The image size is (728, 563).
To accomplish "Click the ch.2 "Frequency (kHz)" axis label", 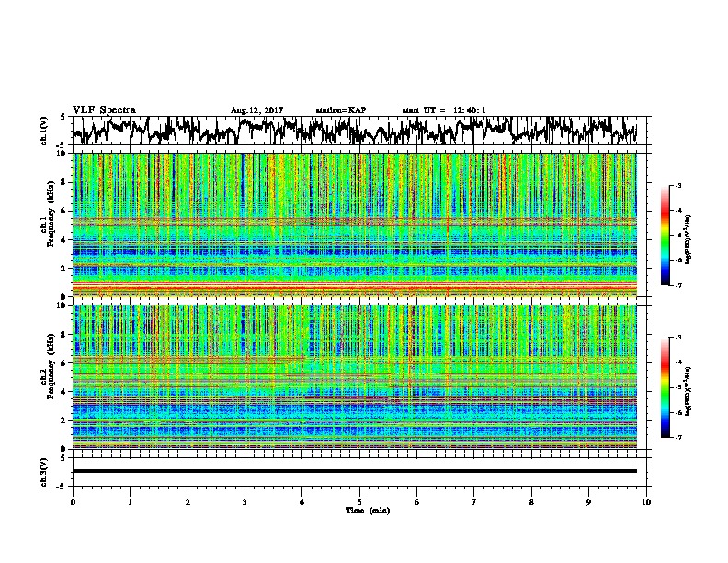I will (x=51, y=366).
